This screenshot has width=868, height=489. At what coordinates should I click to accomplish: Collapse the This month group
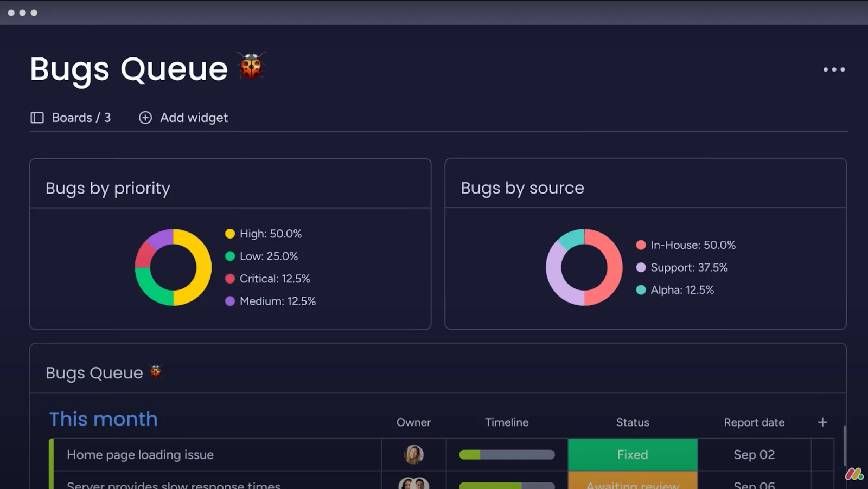click(x=103, y=419)
